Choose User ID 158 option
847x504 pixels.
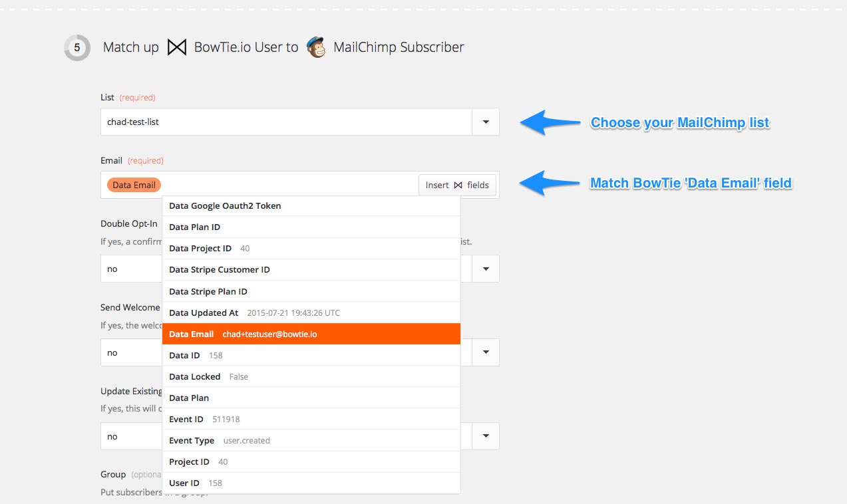(x=311, y=483)
